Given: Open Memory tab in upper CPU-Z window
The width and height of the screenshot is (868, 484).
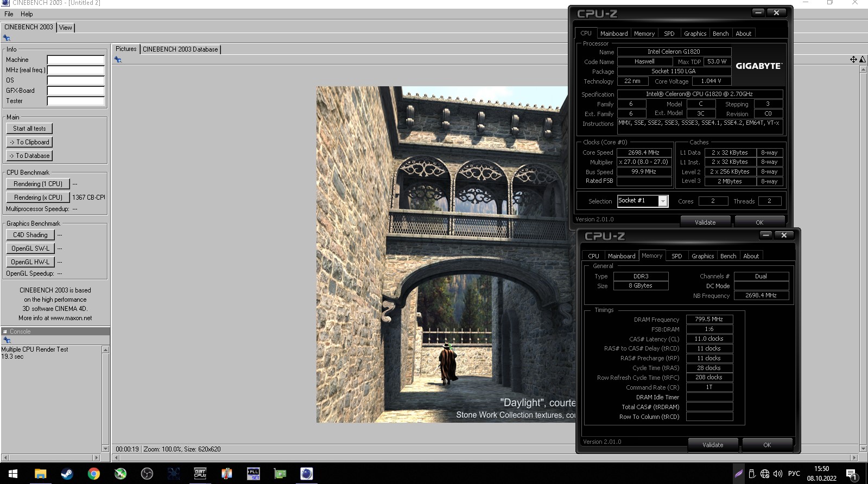Looking at the screenshot, I should pos(644,34).
